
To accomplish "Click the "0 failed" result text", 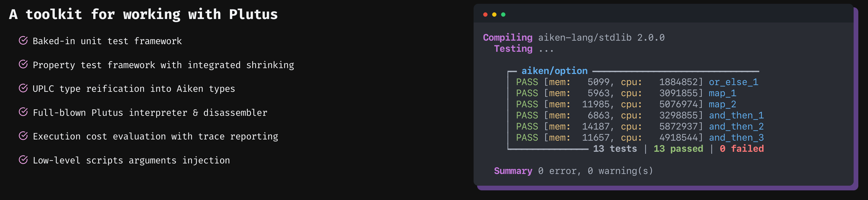I will (741, 149).
